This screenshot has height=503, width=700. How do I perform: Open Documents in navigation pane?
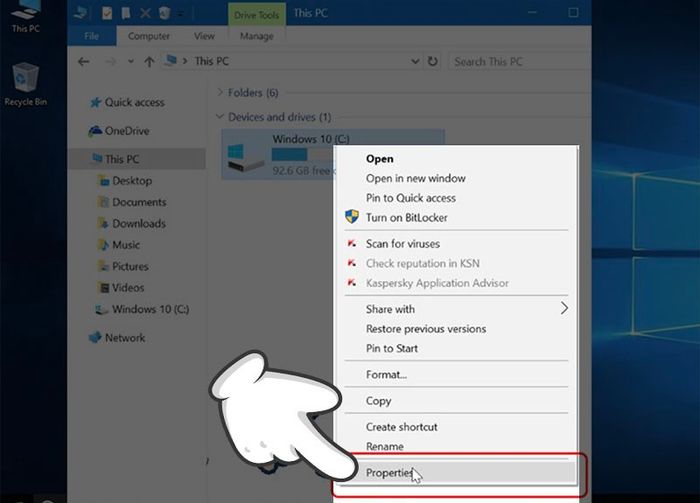(139, 202)
